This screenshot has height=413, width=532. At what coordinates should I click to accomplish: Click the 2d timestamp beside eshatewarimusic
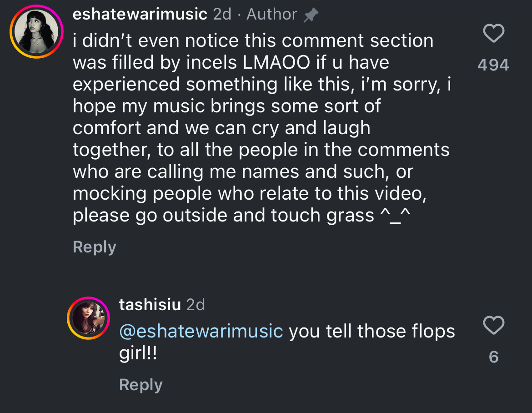click(222, 15)
